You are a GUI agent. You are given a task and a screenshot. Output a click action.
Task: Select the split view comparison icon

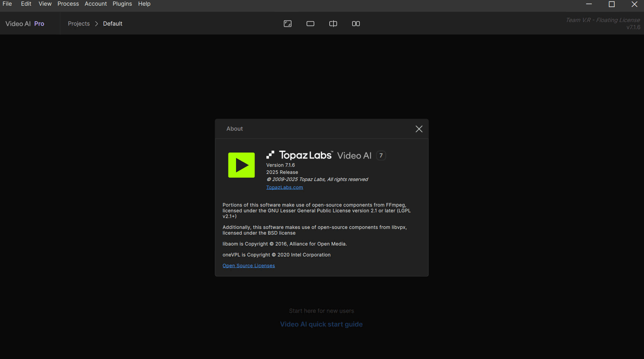coord(333,24)
